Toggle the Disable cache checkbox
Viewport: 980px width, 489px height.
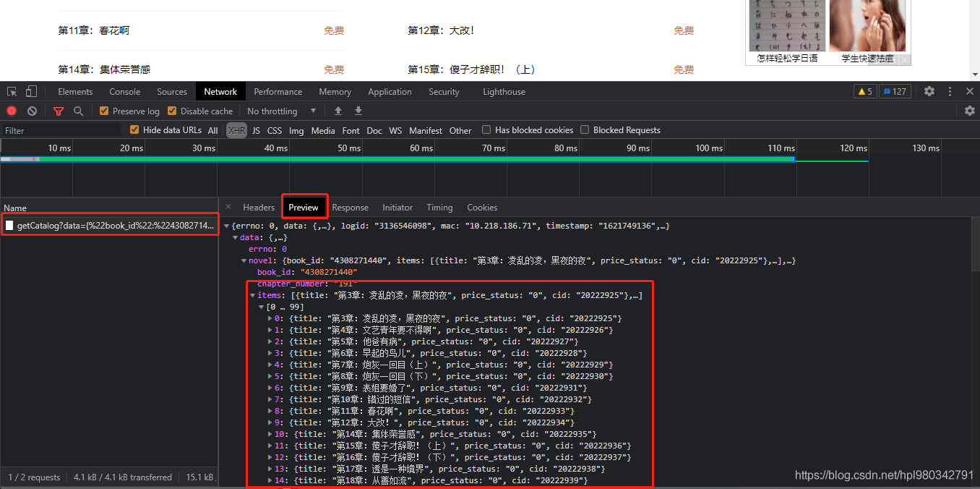tap(172, 111)
